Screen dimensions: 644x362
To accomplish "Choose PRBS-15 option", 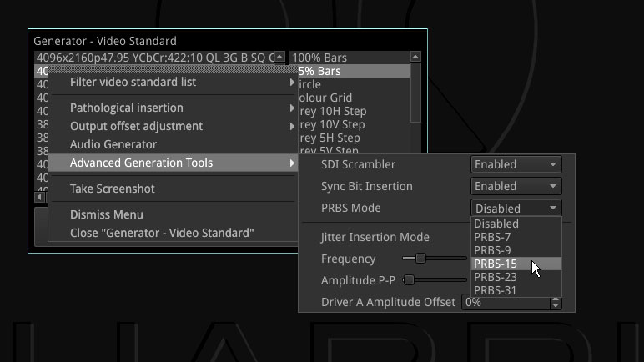I will (516, 264).
